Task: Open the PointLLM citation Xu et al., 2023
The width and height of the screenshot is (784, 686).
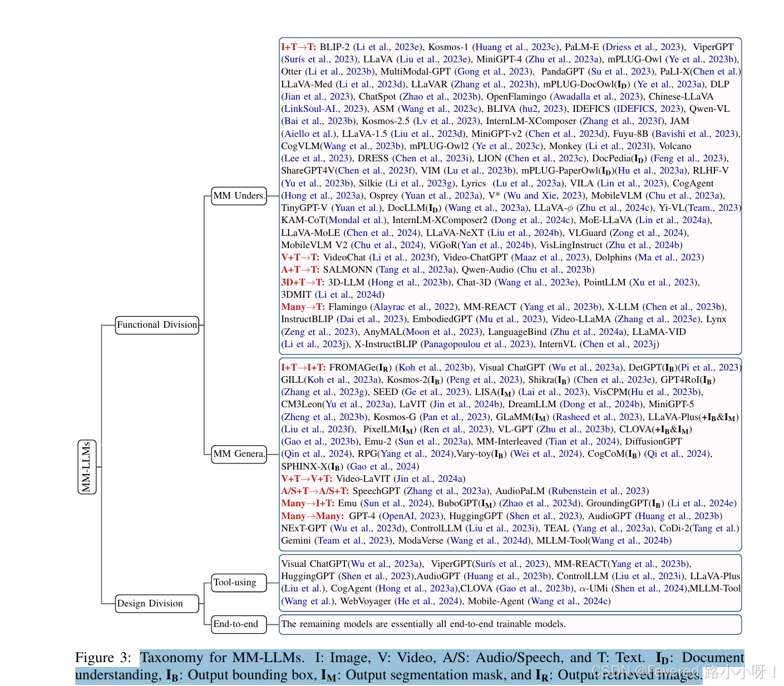Action: click(664, 282)
